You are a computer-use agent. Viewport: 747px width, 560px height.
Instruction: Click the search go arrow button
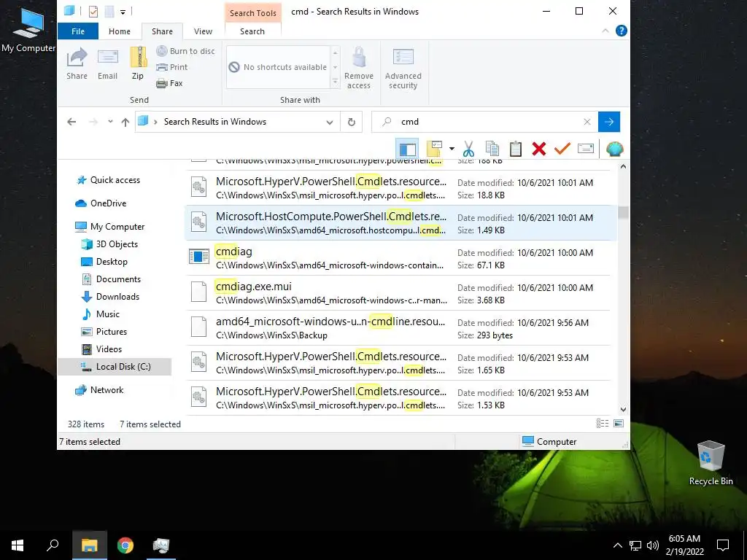click(x=609, y=122)
